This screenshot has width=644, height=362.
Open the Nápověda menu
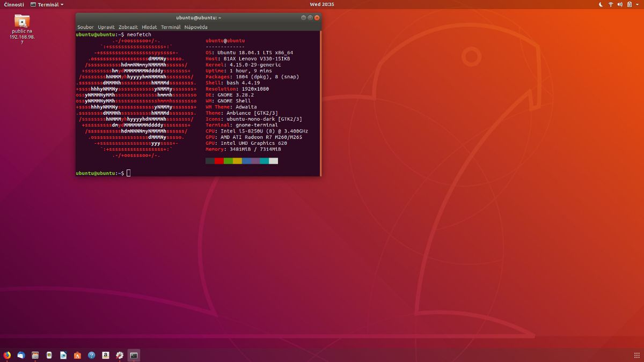(196, 27)
